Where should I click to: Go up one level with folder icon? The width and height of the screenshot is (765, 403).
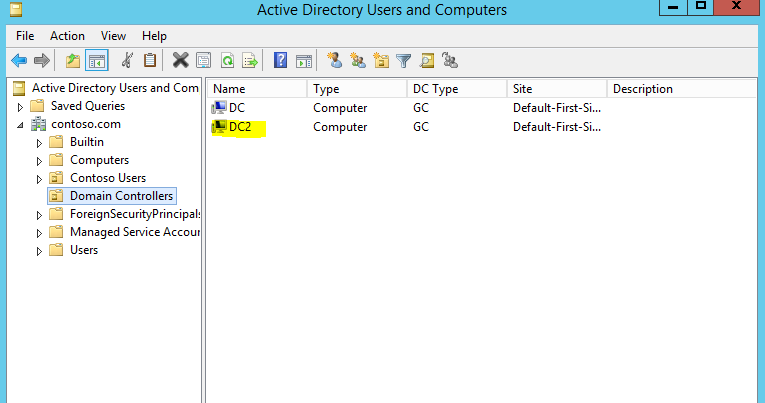coord(73,60)
